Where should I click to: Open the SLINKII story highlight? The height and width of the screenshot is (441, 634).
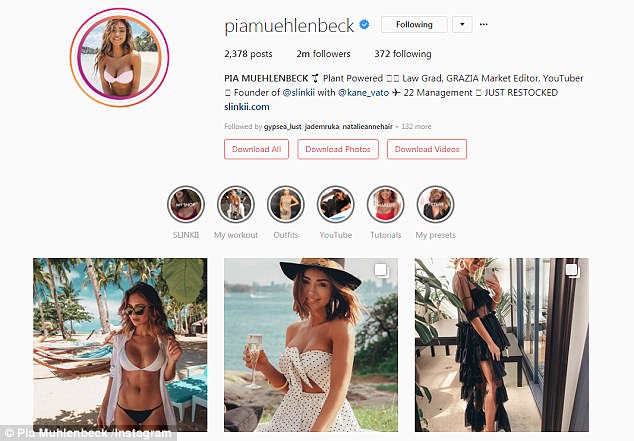(186, 205)
